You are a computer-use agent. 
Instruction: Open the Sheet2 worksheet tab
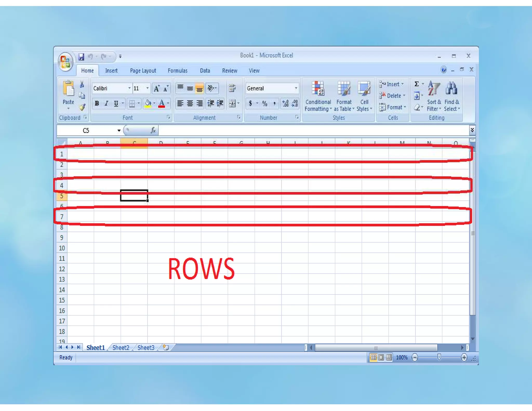pyautogui.click(x=121, y=348)
